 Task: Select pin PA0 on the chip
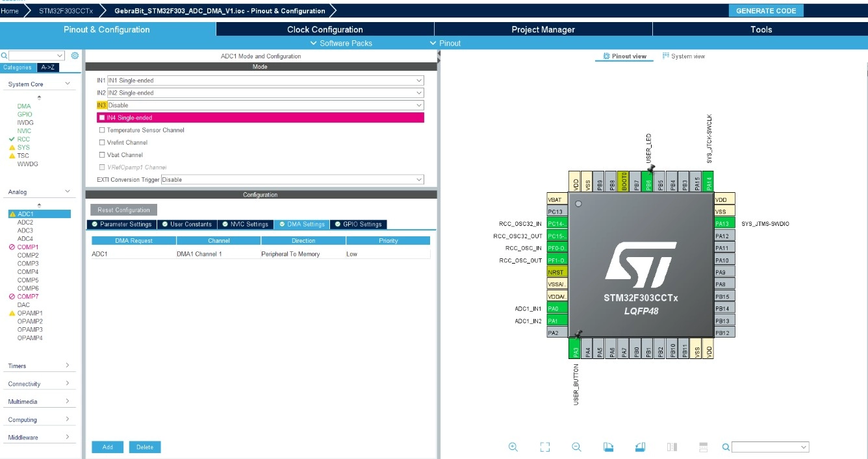(557, 308)
